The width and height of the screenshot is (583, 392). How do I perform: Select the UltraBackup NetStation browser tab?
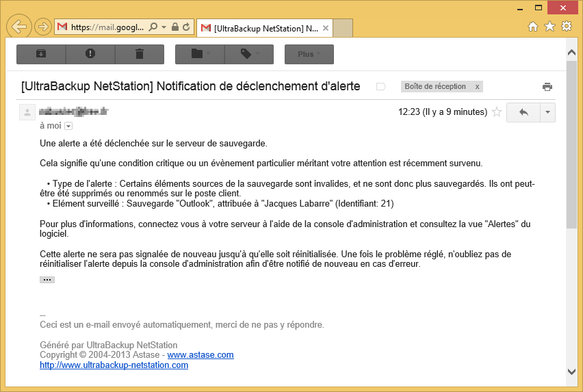(x=265, y=29)
